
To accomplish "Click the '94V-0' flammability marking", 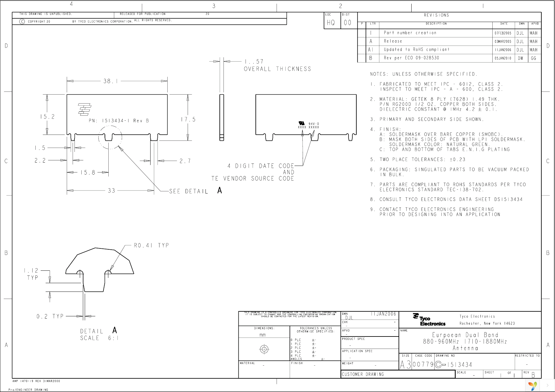I will pyautogui.click(x=314, y=124).
